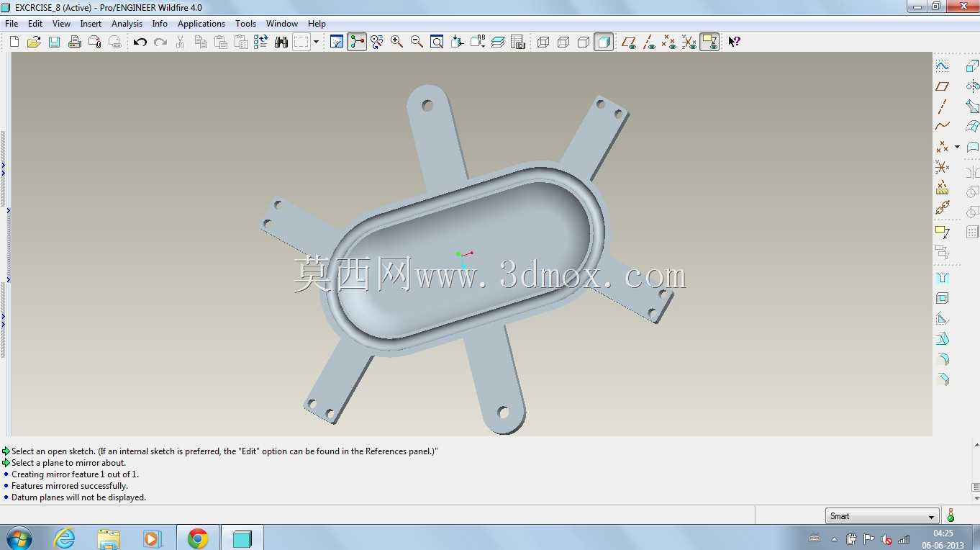Open the Find tool binoculars icon
The width and height of the screenshot is (980, 550).
pyautogui.click(x=281, y=42)
